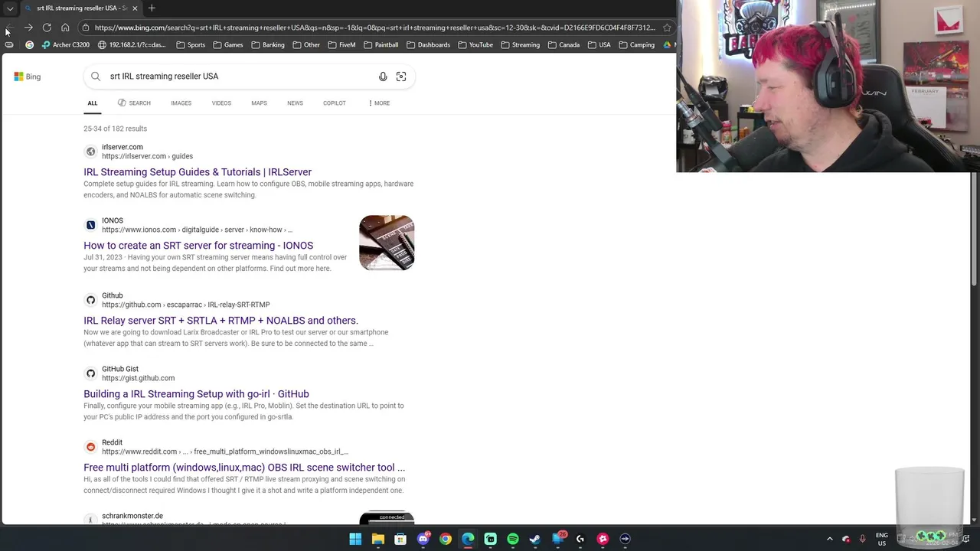
Task: Show hidden system tray icons chevron
Action: [829, 539]
